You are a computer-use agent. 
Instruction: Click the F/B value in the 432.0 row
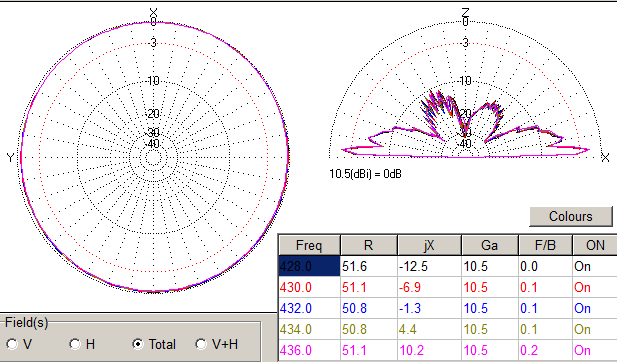click(x=545, y=308)
